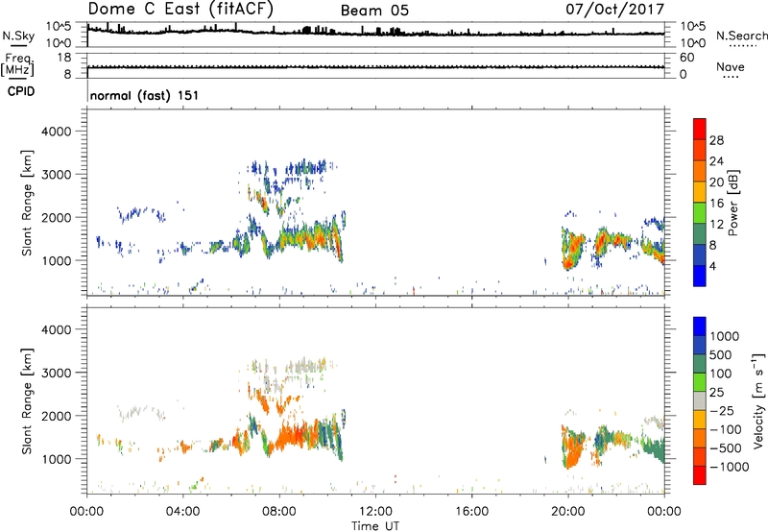Image resolution: width=768 pixels, height=532 pixels.
Task: Click the blue 1000 Velocity color bar segment
Action: tap(700, 326)
